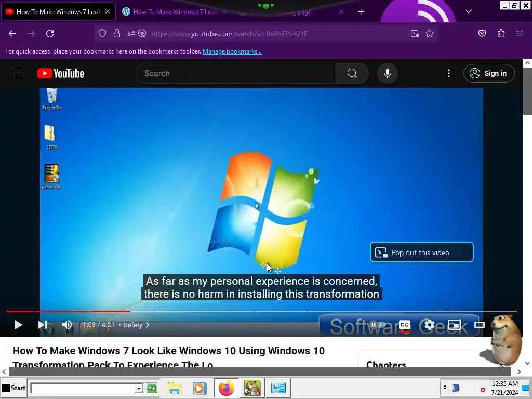Click the show desktop tray icon
This screenshot has height=399, width=532.
click(x=526, y=388)
